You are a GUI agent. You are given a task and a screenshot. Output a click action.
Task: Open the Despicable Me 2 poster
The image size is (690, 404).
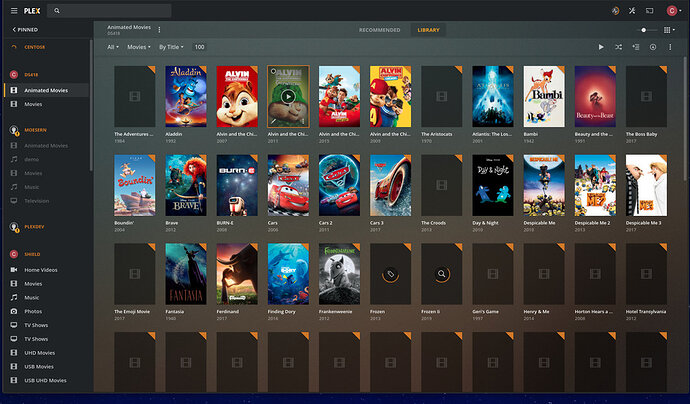(595, 185)
